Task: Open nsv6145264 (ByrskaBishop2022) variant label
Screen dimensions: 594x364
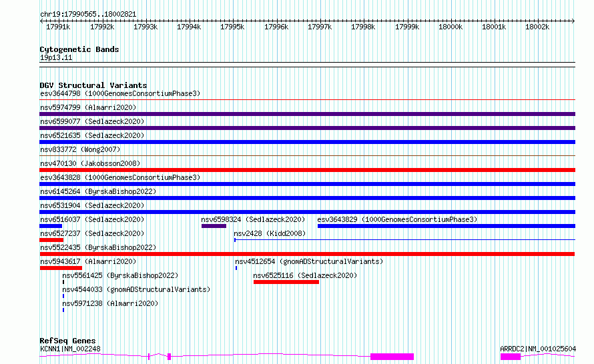Action: 97,191
